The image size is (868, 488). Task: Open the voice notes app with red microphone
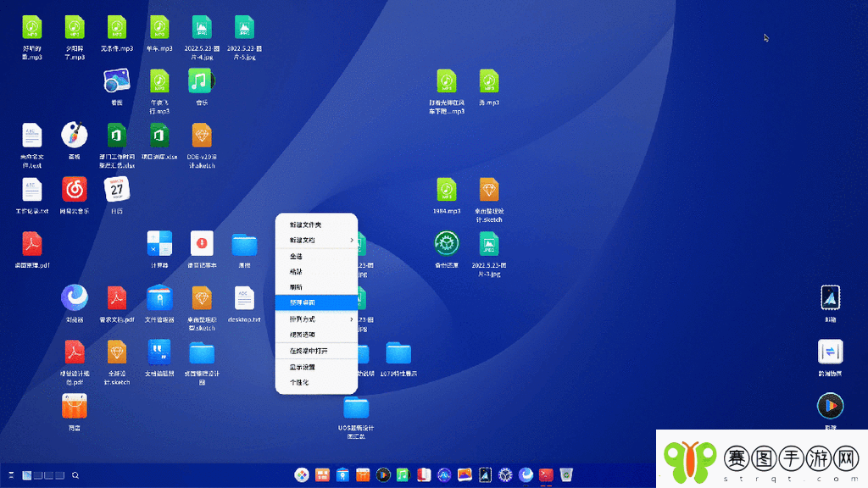(x=202, y=244)
